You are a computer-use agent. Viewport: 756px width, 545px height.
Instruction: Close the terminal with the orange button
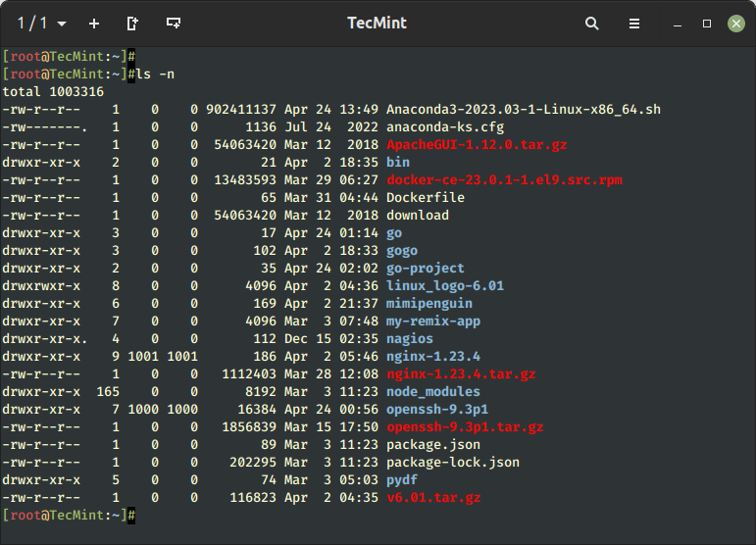coord(734,23)
